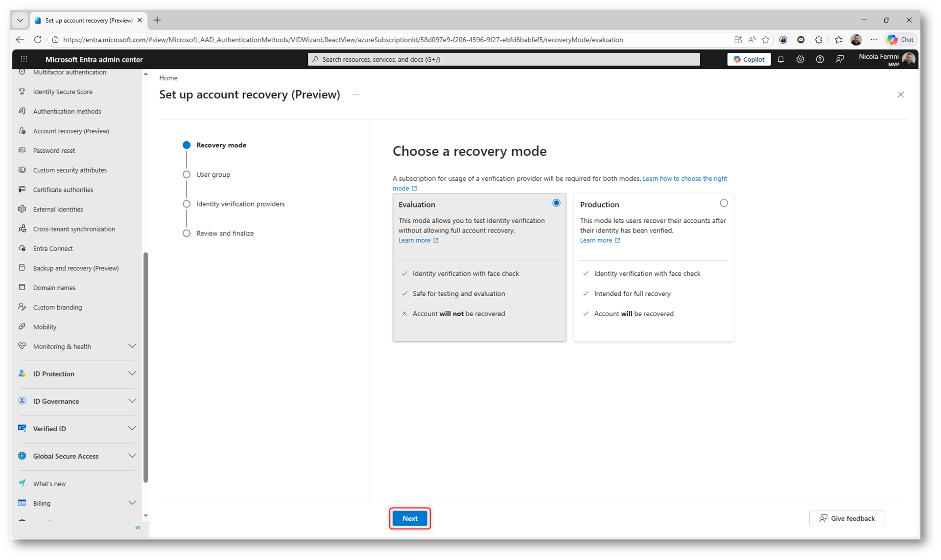941x560 pixels.
Task: Click the browser refresh icon
Action: tap(38, 40)
